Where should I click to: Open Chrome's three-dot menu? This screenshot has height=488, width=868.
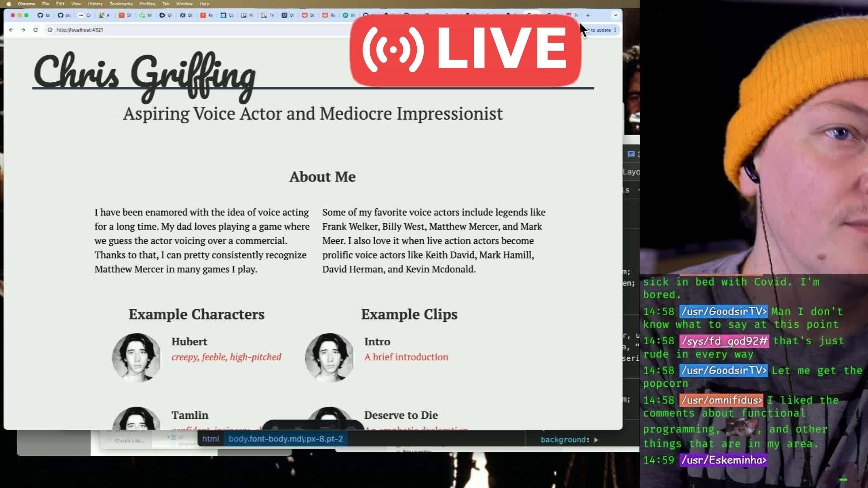point(615,30)
